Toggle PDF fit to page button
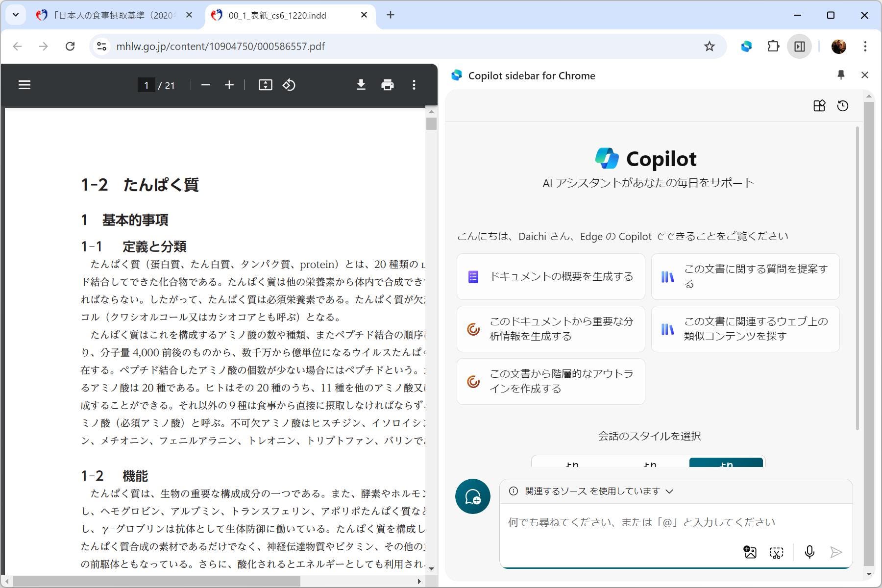This screenshot has width=882, height=588. [265, 85]
